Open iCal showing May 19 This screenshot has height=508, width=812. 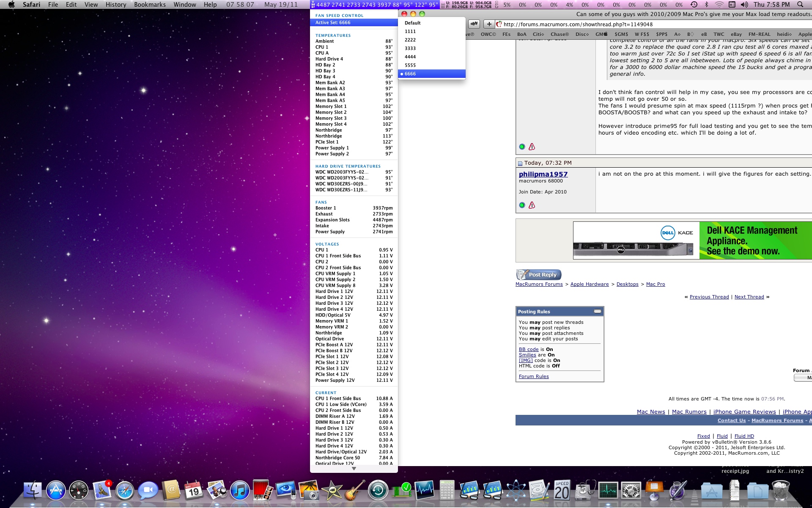click(194, 491)
